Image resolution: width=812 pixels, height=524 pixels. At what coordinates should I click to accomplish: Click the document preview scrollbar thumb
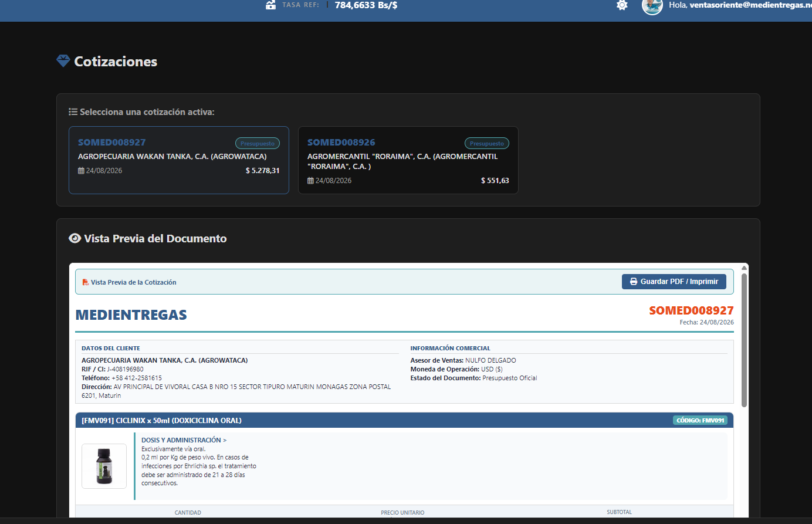744,340
